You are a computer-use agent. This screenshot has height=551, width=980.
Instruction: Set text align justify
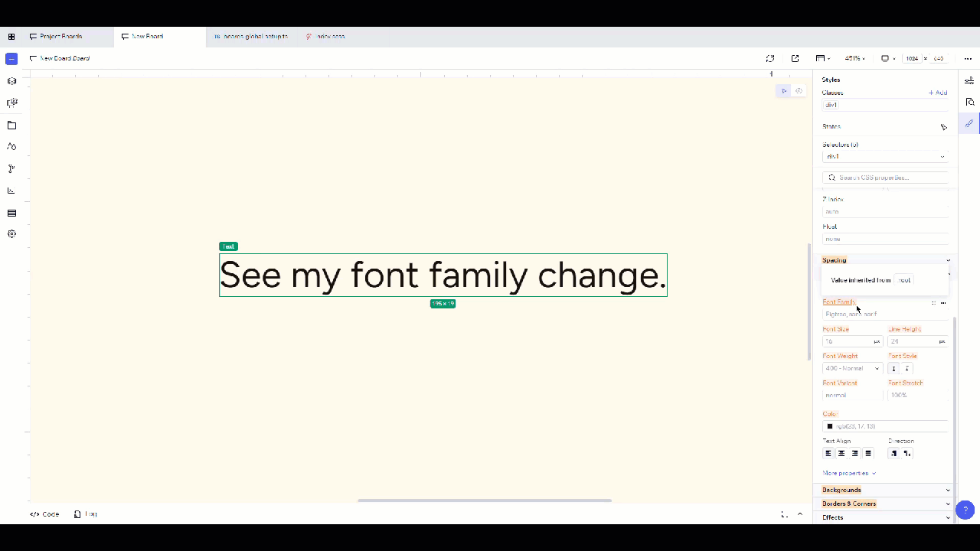coord(867,453)
